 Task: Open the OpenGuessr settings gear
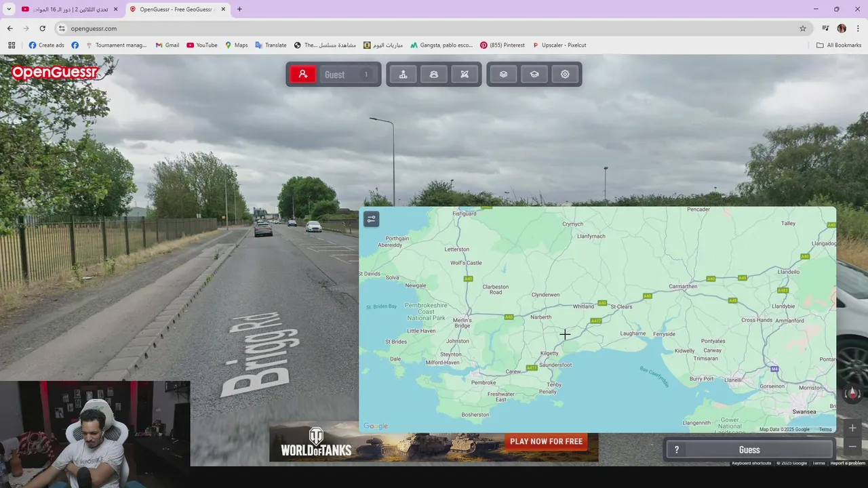click(x=565, y=75)
